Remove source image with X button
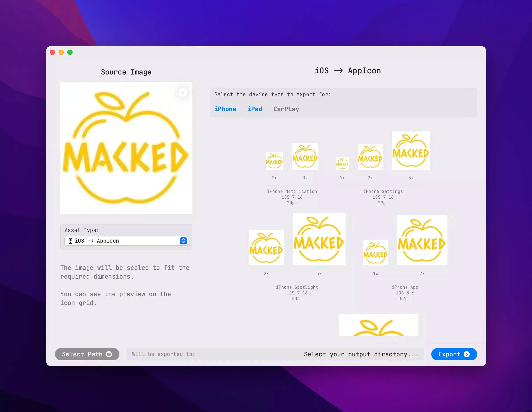The image size is (532, 412). click(183, 93)
